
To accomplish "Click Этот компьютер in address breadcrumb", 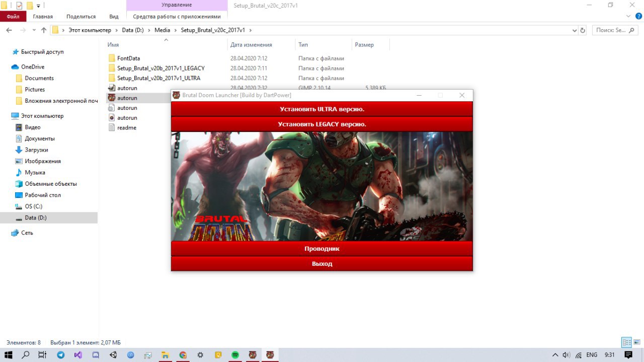I will [x=90, y=30].
